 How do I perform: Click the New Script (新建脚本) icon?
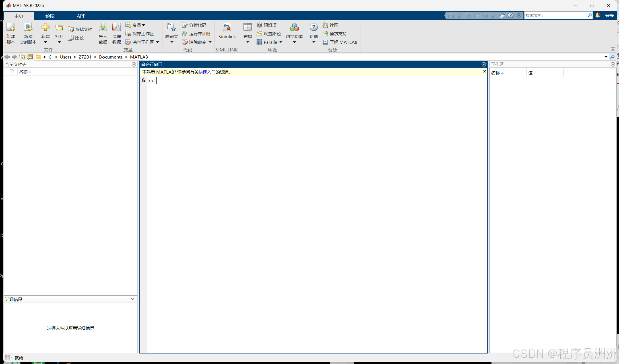click(11, 27)
